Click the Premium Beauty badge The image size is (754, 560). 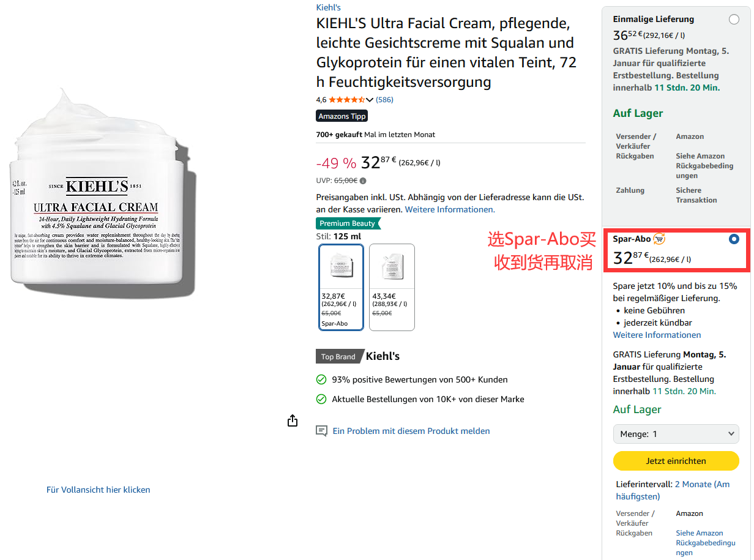point(347,223)
